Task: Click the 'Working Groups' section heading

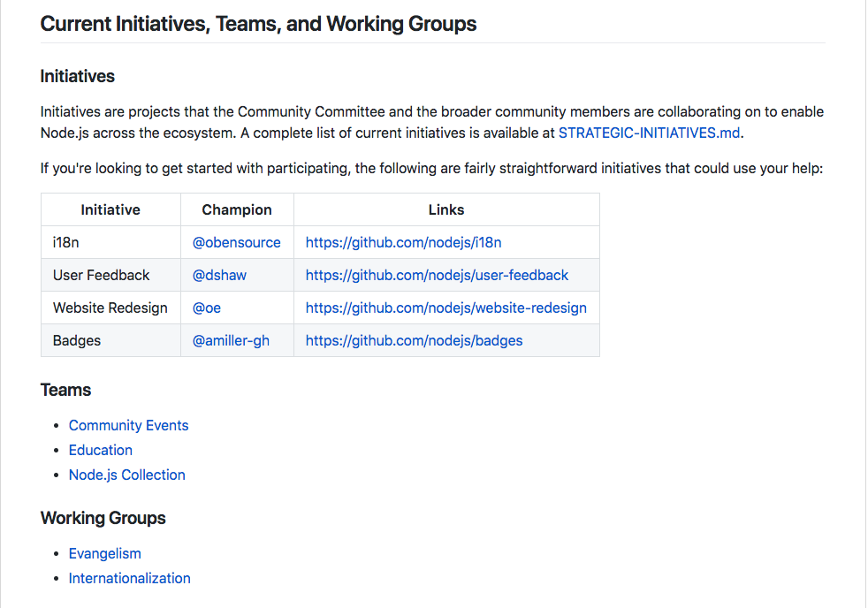Action: point(103,519)
